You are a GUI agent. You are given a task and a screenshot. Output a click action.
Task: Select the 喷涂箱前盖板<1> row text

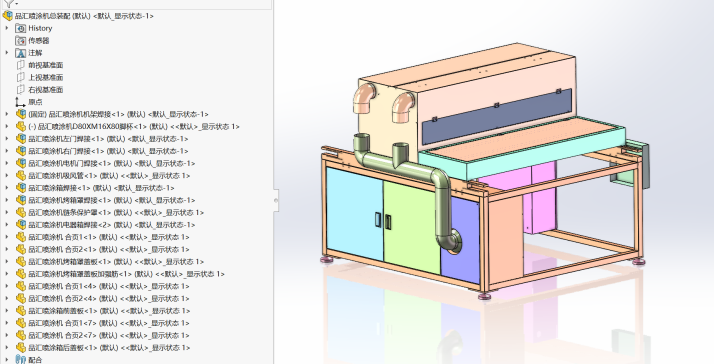109,311
